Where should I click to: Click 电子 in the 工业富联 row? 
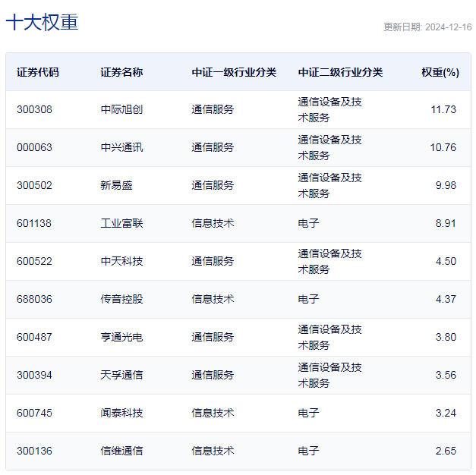[308, 223]
